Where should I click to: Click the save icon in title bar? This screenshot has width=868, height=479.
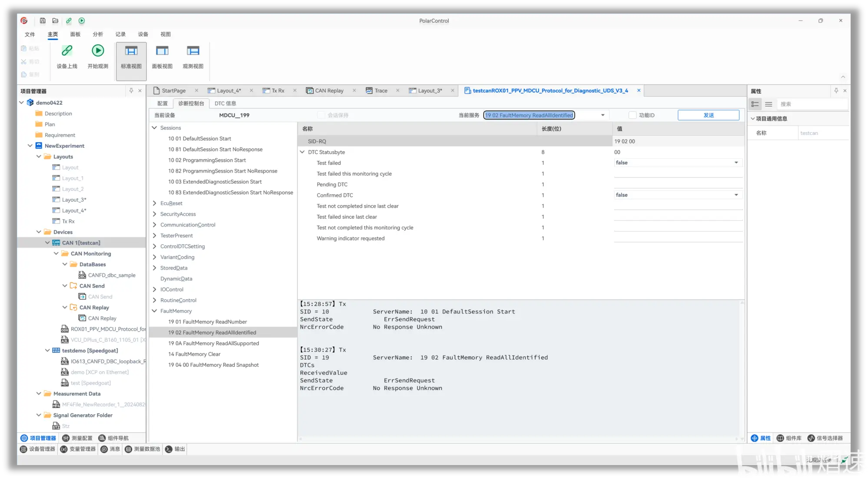click(x=43, y=20)
